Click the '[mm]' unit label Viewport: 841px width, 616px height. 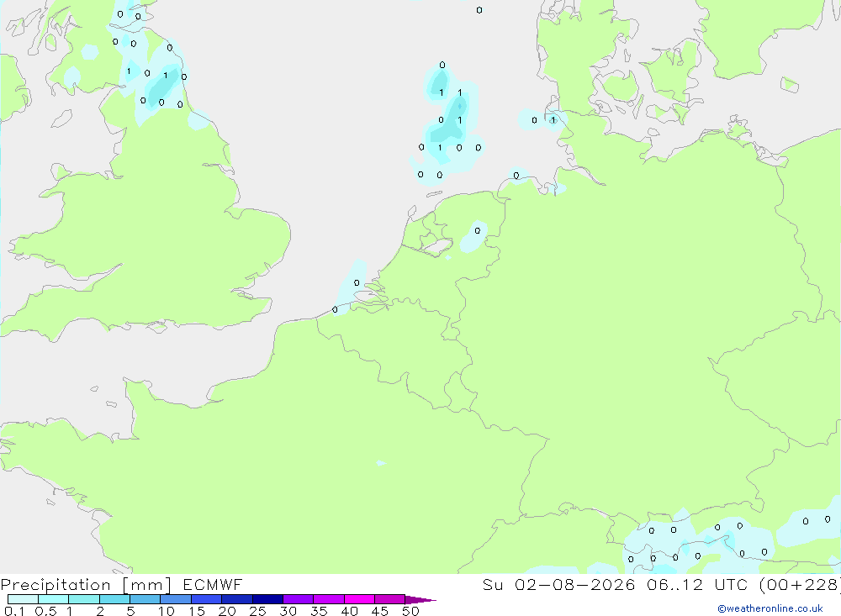147,585
